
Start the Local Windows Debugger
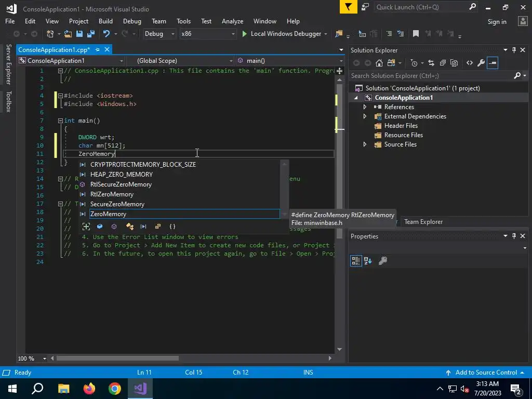coord(282,34)
